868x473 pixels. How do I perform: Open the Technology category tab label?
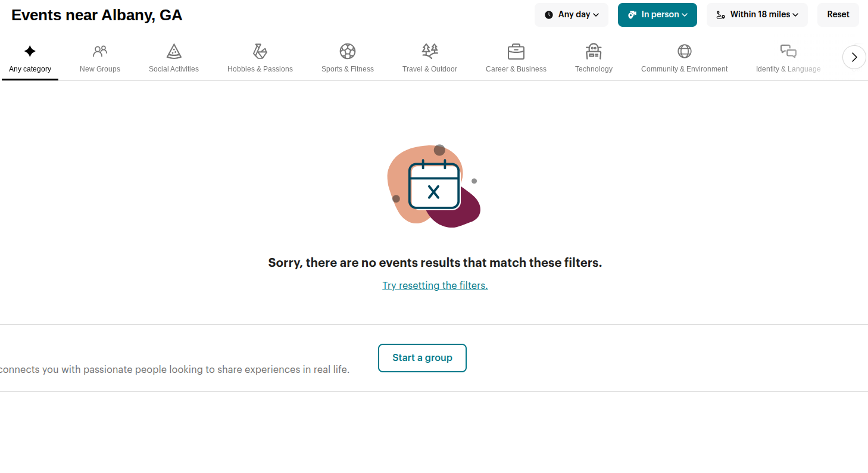click(x=594, y=69)
